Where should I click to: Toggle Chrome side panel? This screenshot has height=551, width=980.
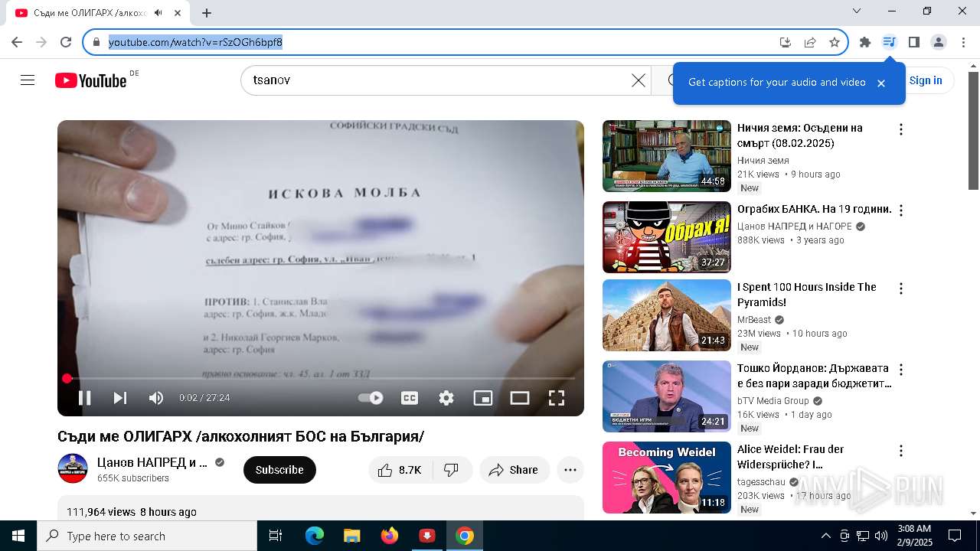(x=913, y=42)
